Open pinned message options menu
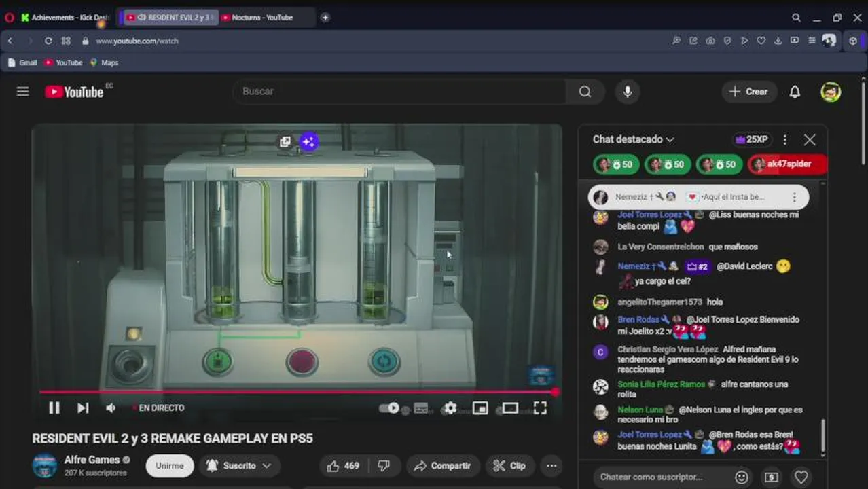 point(794,197)
